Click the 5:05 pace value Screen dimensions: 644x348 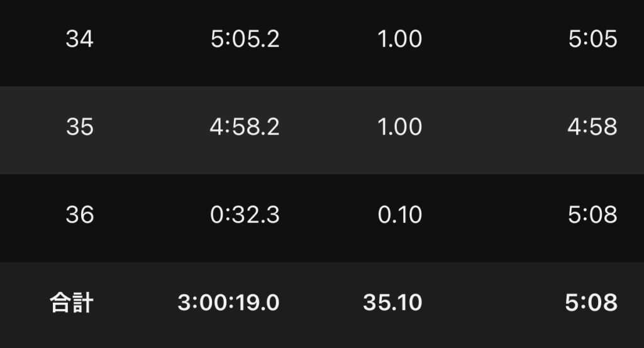click(x=592, y=40)
